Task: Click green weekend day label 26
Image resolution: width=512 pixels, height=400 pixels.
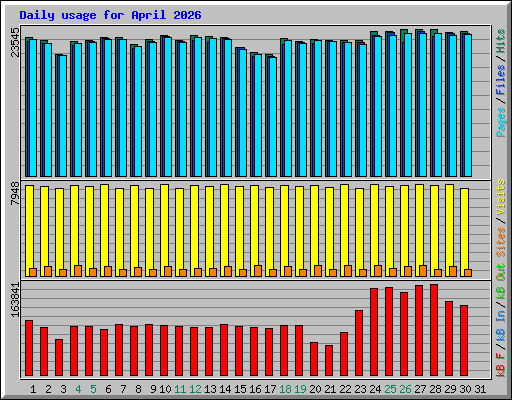Action: pos(405,389)
